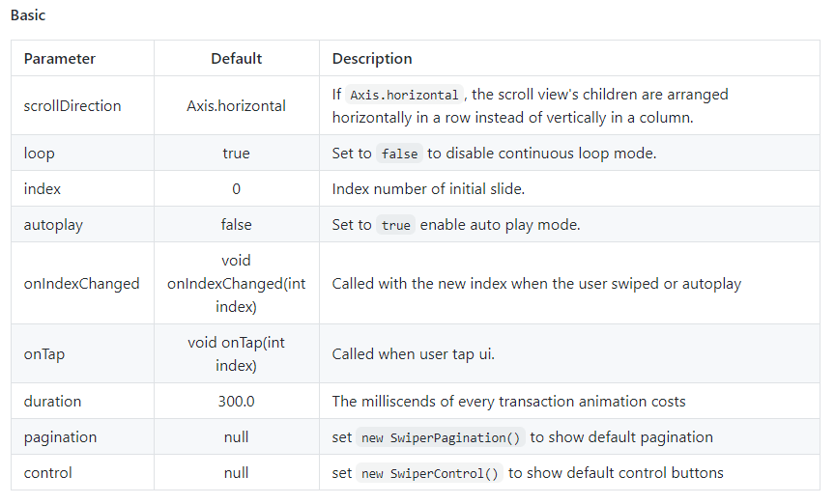Click the false inline code snippet

[x=398, y=154]
